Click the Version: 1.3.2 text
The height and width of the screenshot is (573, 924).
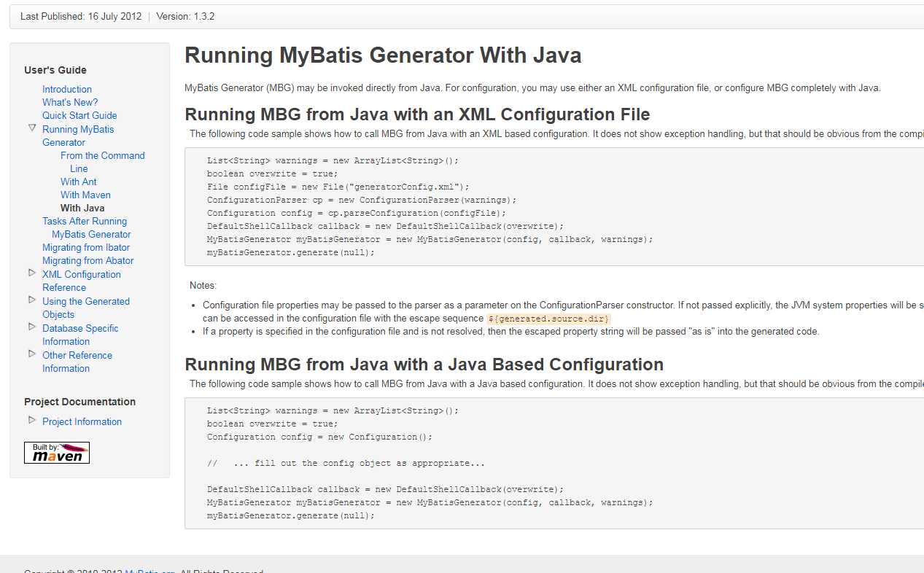click(185, 16)
